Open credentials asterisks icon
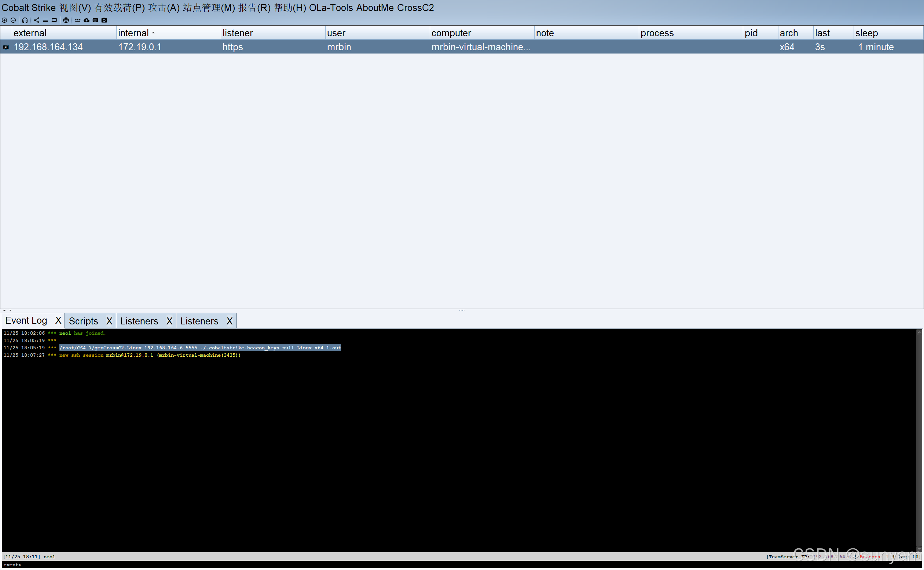Viewport: 924px width, 570px height. [78, 21]
